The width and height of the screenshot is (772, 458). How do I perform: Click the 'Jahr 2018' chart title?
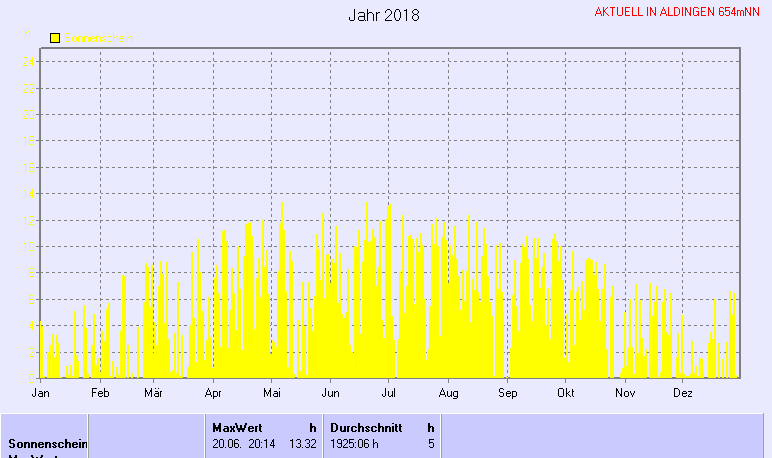pos(384,16)
